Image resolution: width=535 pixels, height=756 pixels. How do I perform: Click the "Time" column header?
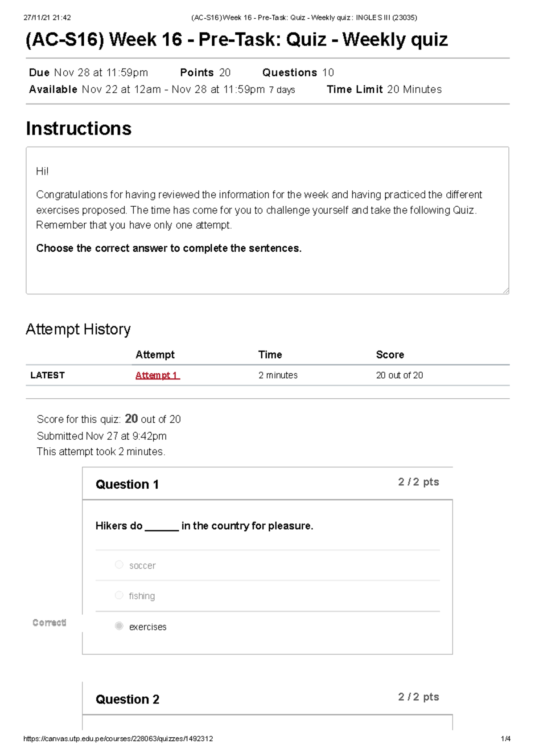point(270,355)
